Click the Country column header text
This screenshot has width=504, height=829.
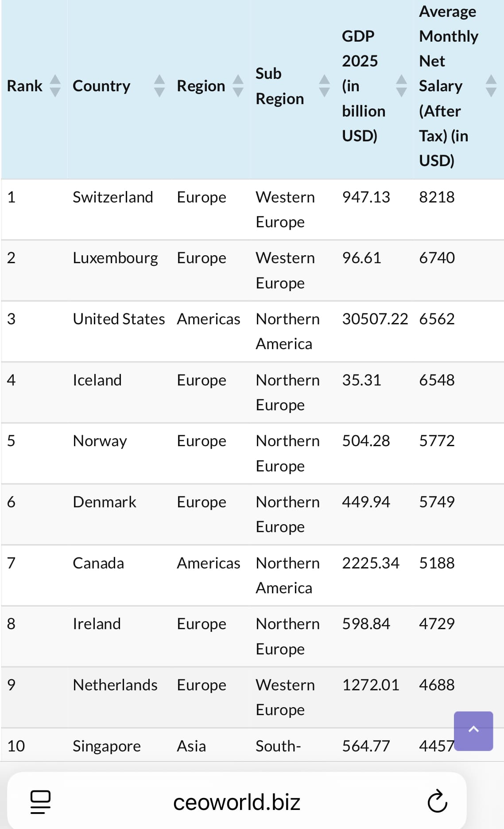(x=101, y=86)
